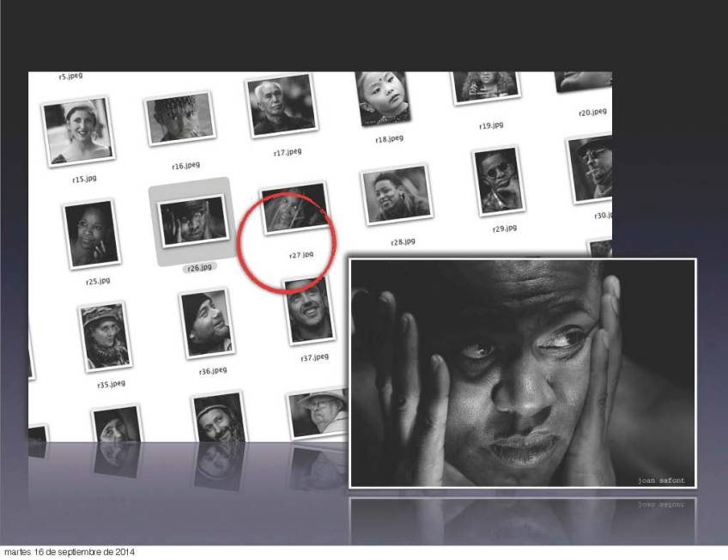Click the r15.jpg filename label

84,179
